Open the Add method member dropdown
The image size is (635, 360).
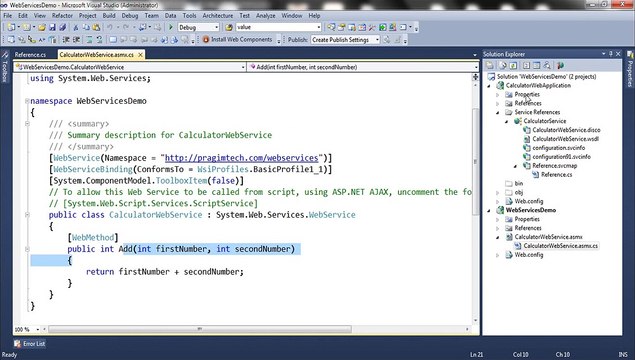(x=476, y=67)
